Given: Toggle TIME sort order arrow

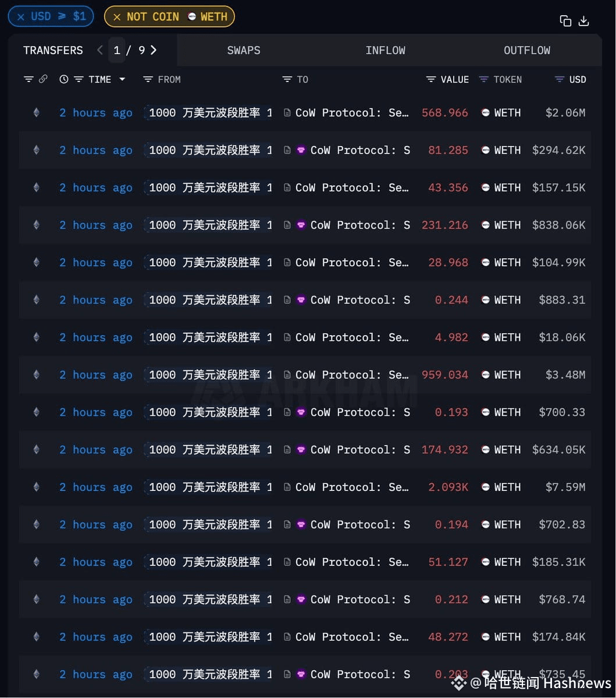Looking at the screenshot, I should pos(122,79).
